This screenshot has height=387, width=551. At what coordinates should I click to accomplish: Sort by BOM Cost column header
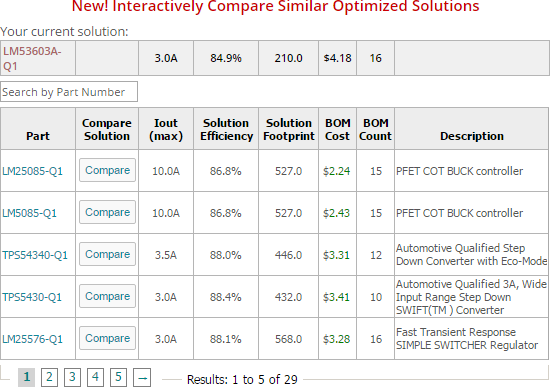point(337,129)
